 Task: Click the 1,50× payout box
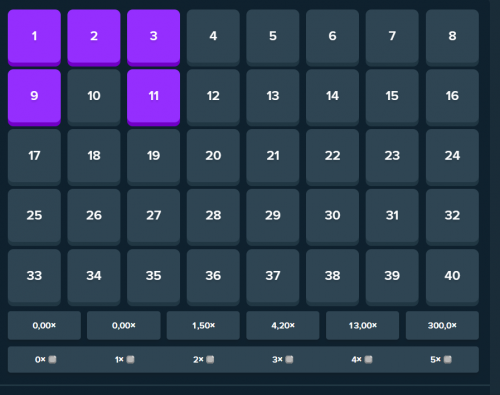tap(203, 326)
